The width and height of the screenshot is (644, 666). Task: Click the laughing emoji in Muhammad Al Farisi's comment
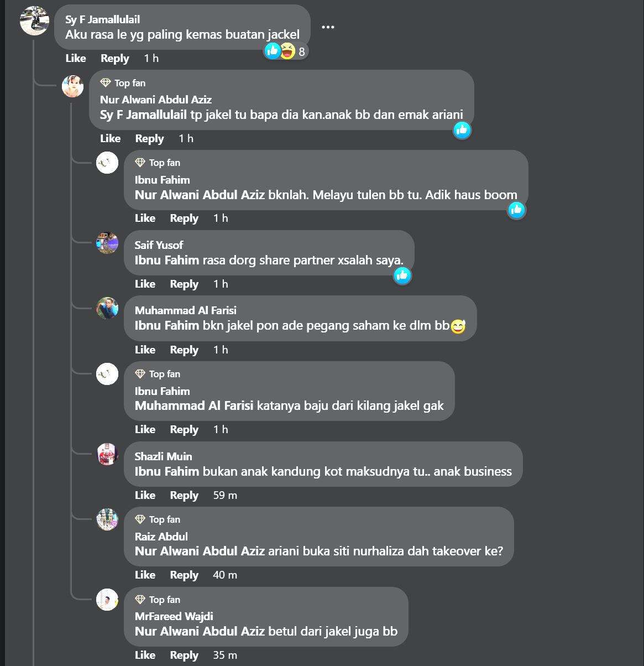(x=458, y=326)
